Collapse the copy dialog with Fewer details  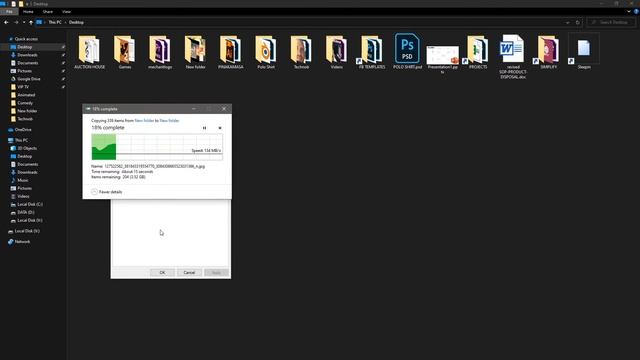pyautogui.click(x=107, y=192)
